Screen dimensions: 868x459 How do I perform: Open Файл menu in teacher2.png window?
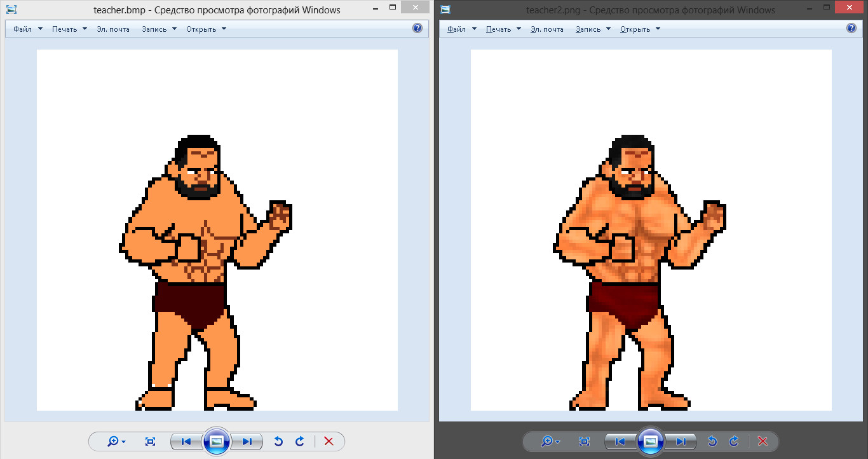[461, 29]
